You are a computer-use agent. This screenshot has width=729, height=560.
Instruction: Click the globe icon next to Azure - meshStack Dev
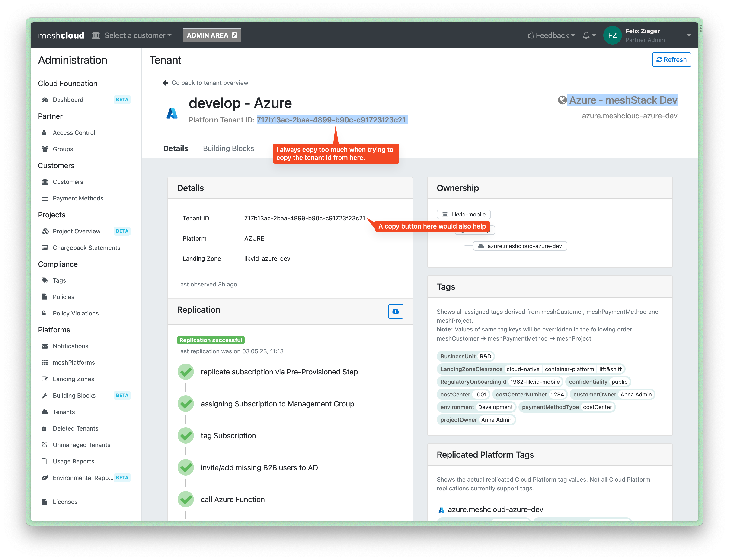coord(562,100)
